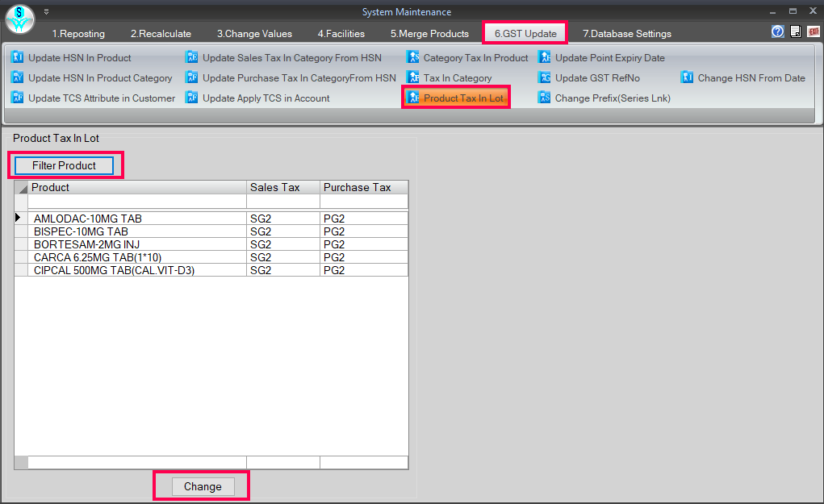Click the Update HSN In Product Category icon
This screenshot has height=504, width=824.
17,77
